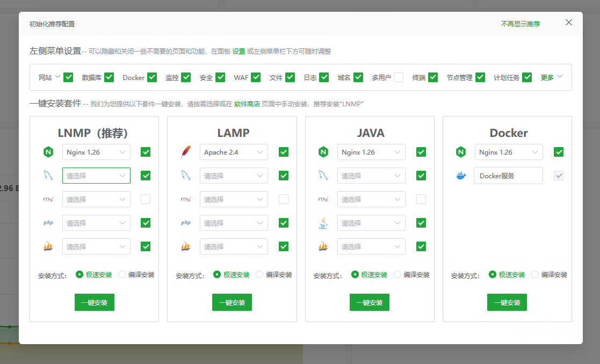
Task: Open Nginx 1.26 version dropdown in LNMP
Action: pos(97,152)
